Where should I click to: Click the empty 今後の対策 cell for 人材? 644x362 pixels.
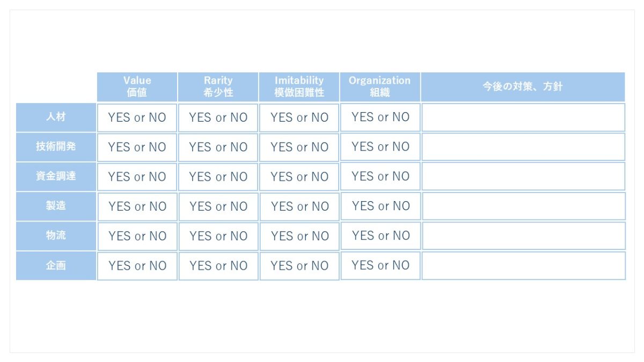click(x=523, y=117)
